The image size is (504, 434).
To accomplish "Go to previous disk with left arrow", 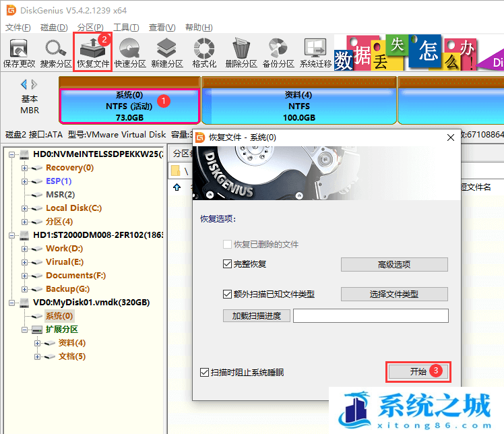I will (x=24, y=84).
